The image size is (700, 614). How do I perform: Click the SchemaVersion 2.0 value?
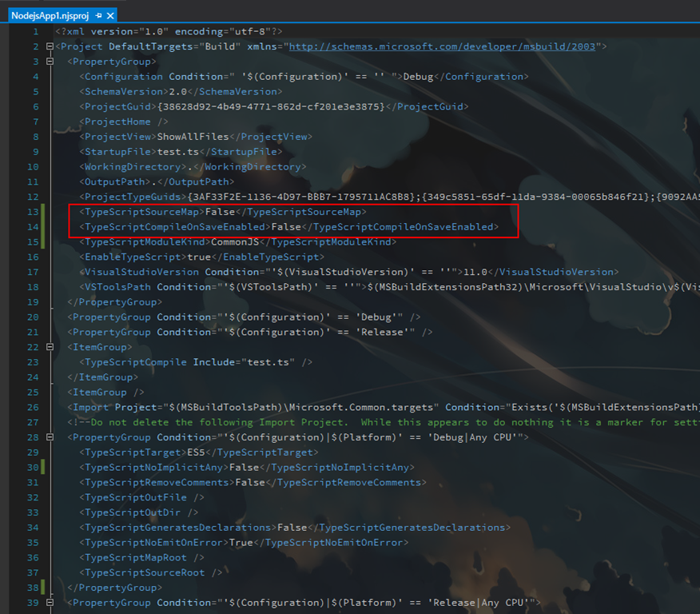point(177,92)
